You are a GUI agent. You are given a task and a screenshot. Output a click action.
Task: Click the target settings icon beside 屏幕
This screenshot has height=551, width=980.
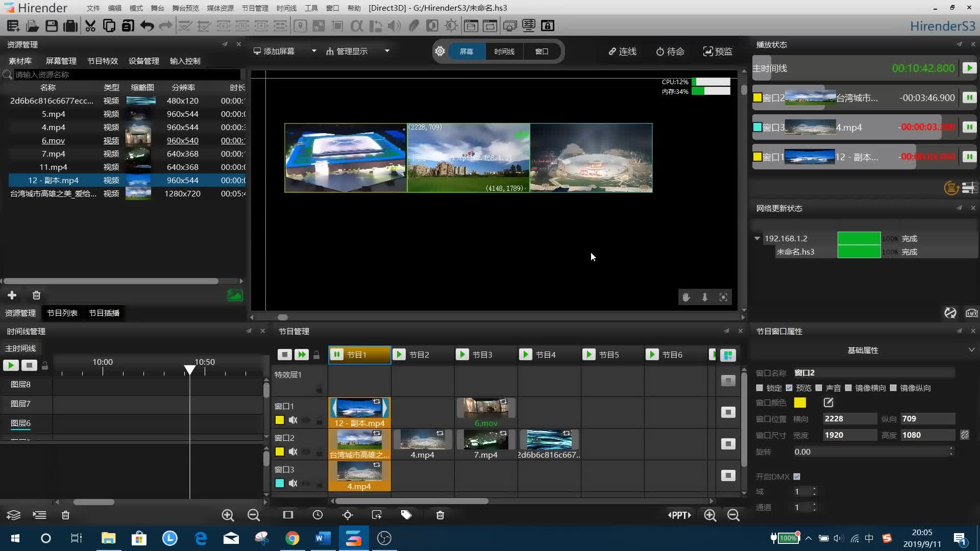[440, 51]
